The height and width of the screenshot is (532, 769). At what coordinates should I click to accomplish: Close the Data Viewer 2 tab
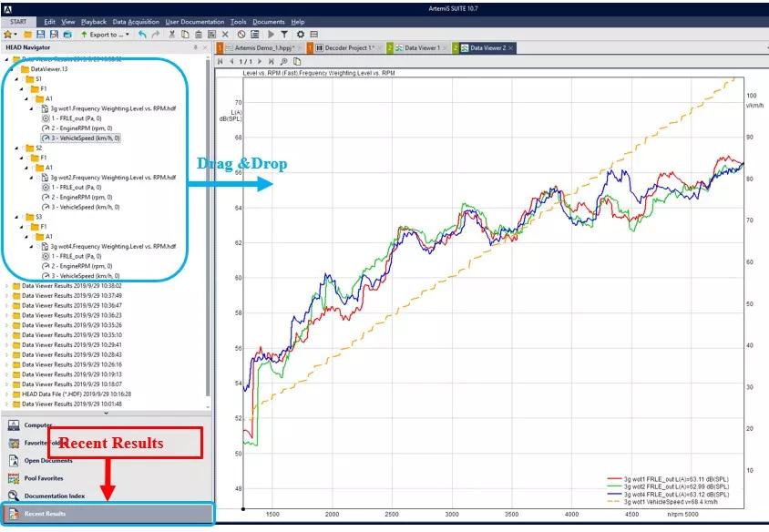511,47
